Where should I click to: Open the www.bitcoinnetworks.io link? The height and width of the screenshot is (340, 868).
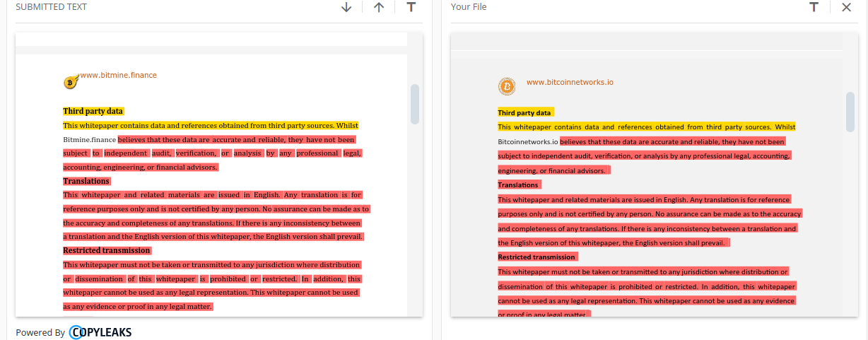(570, 82)
